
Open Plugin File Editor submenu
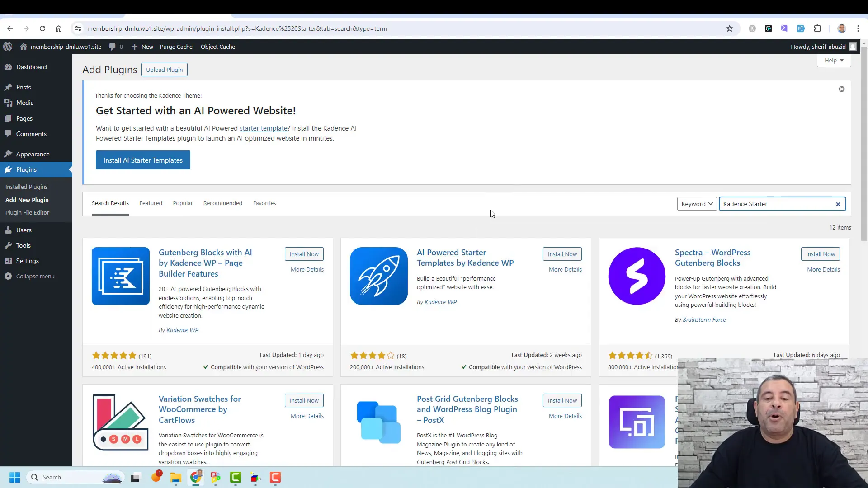[x=27, y=213]
